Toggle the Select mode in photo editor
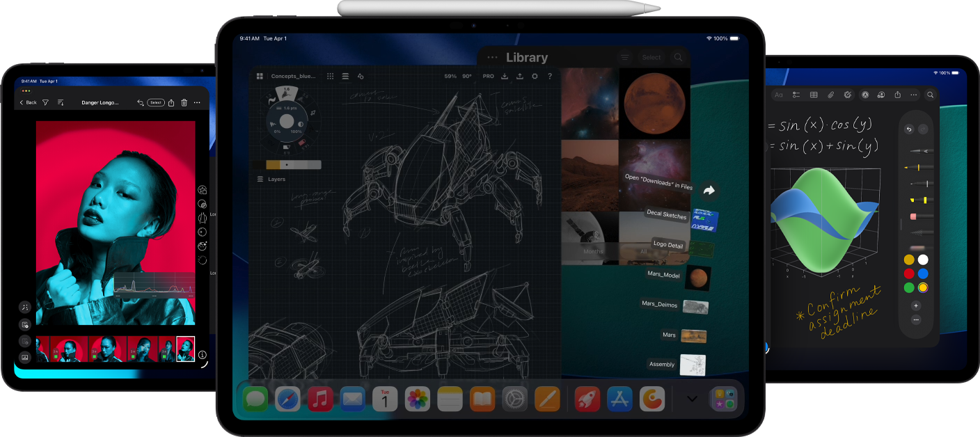This screenshot has height=437, width=980. pos(156,102)
